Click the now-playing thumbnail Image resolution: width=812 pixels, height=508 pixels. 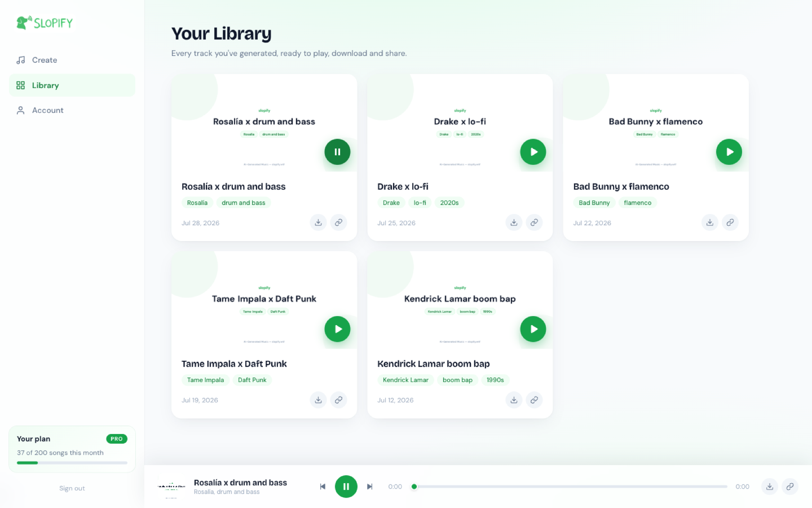pyautogui.click(x=171, y=487)
